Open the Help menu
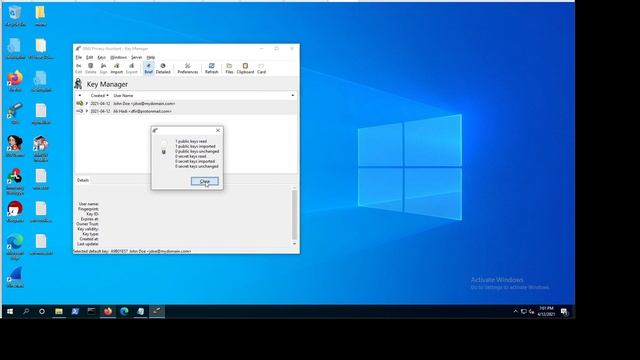This screenshot has height=360, width=640. tap(151, 58)
